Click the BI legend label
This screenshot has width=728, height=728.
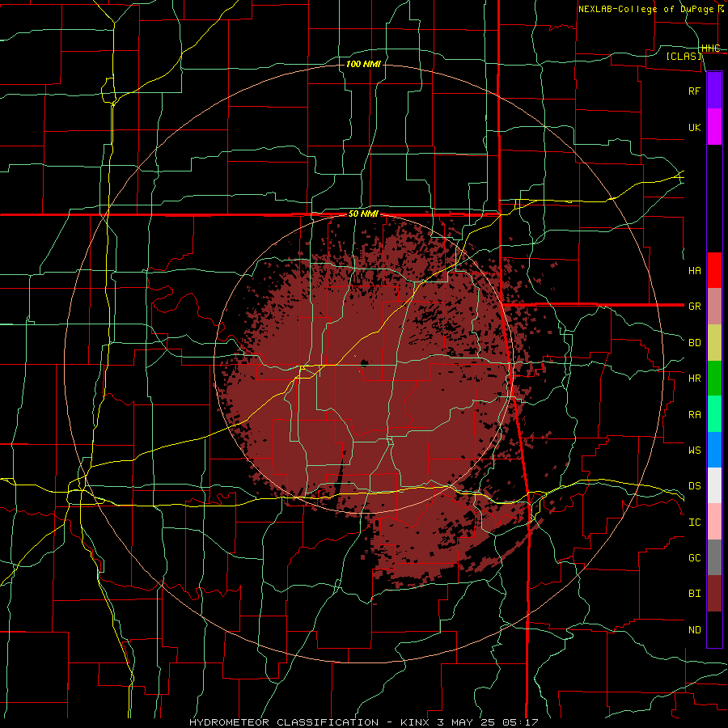[x=694, y=594]
